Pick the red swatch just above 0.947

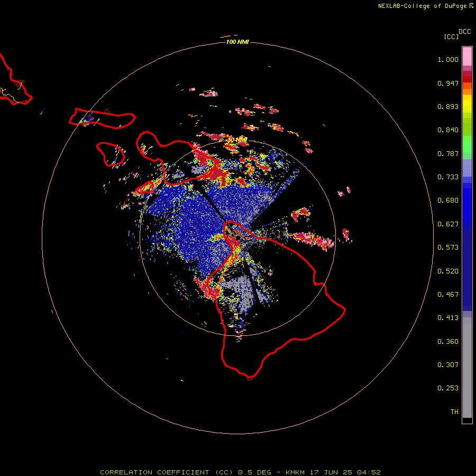pyautogui.click(x=467, y=79)
